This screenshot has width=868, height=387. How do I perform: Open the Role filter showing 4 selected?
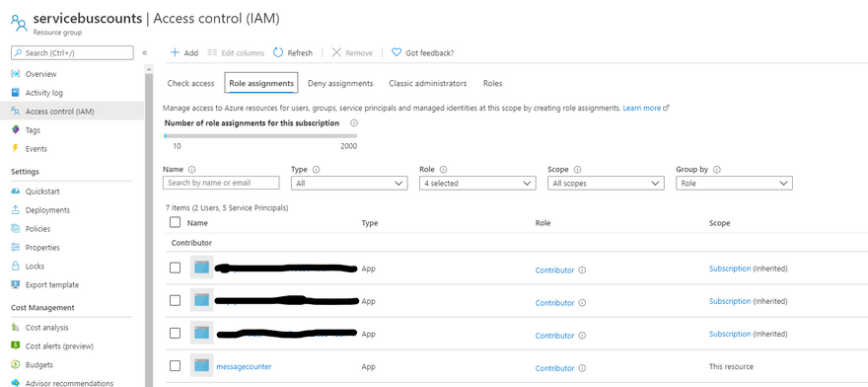pyautogui.click(x=477, y=183)
